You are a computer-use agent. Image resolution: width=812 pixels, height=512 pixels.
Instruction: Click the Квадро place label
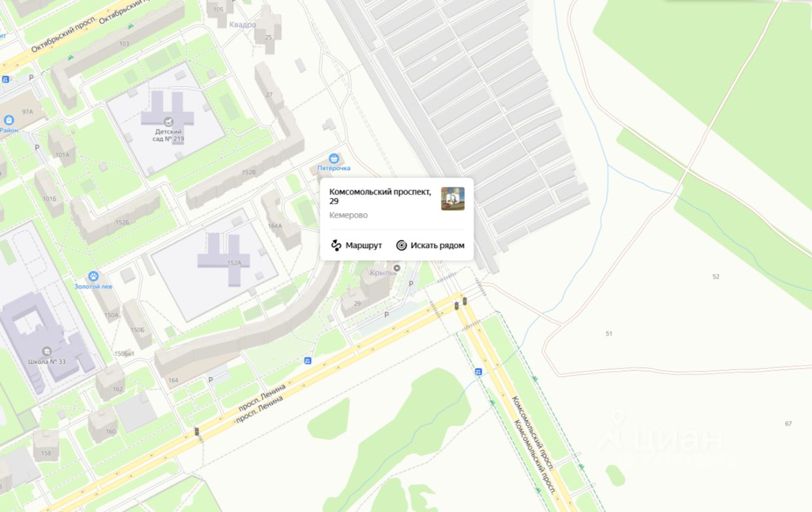tap(242, 25)
